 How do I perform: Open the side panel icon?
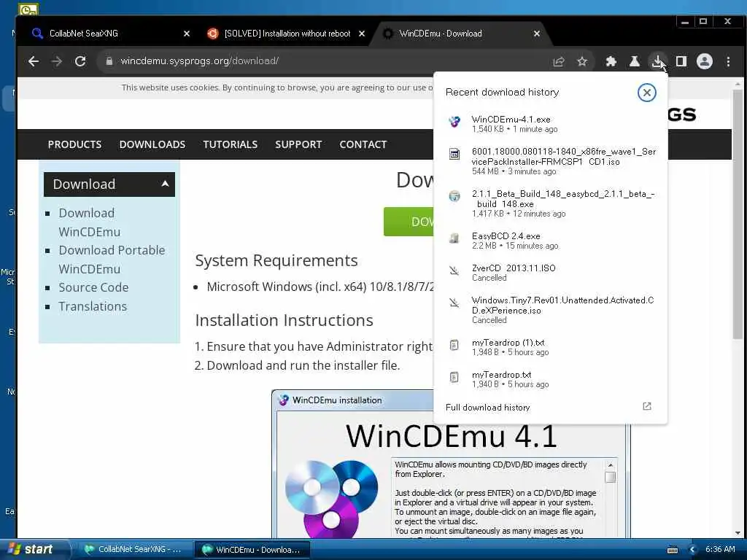click(681, 61)
